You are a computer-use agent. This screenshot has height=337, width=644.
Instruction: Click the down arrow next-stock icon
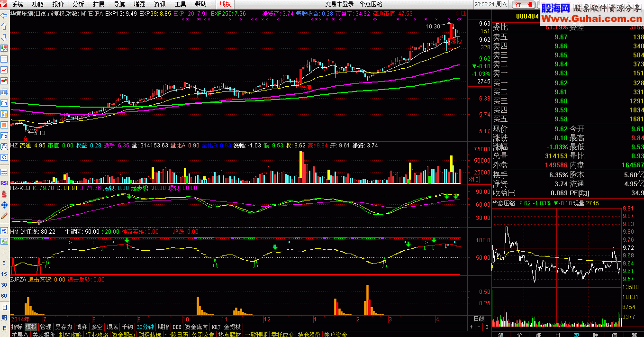pyautogui.click(x=4, y=36)
